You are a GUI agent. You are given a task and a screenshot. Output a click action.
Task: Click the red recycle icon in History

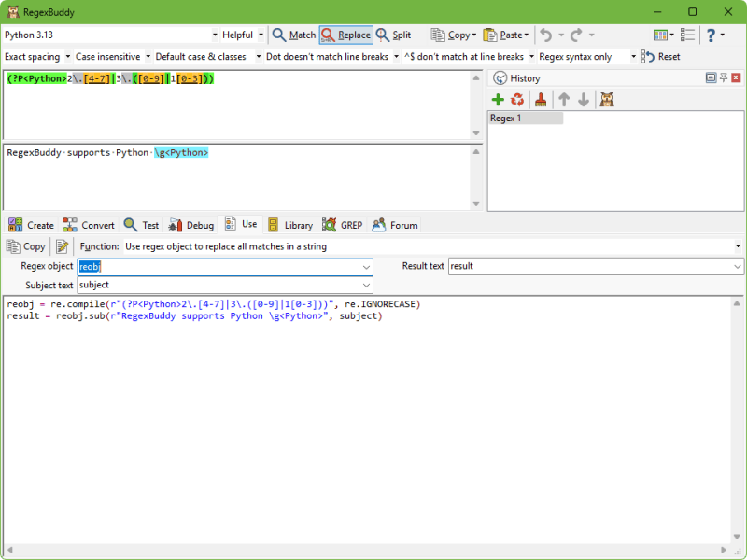[x=517, y=100]
